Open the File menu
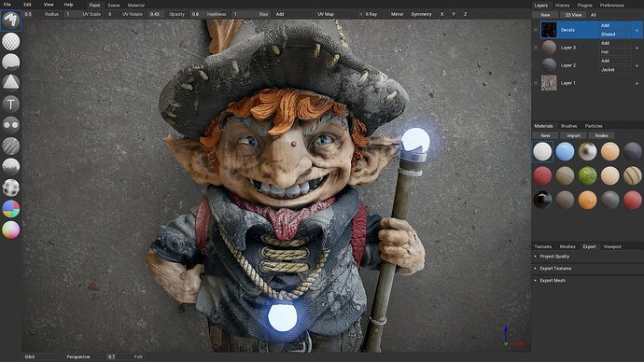 pos(7,5)
